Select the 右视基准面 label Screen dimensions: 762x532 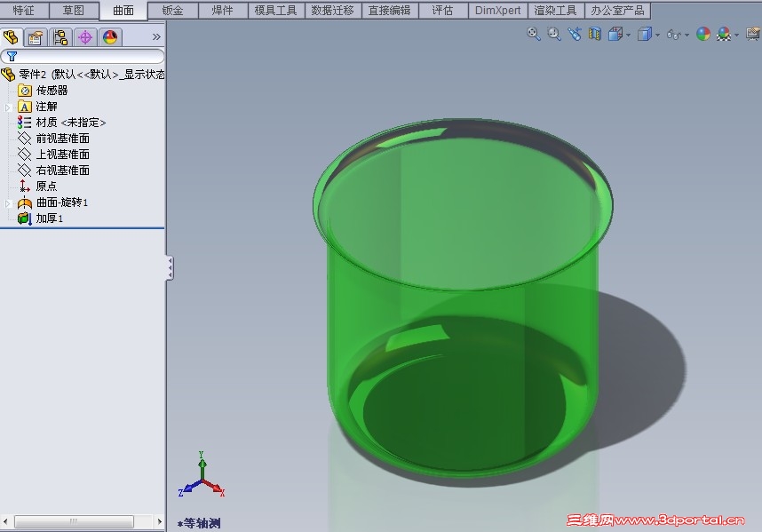[63, 171]
